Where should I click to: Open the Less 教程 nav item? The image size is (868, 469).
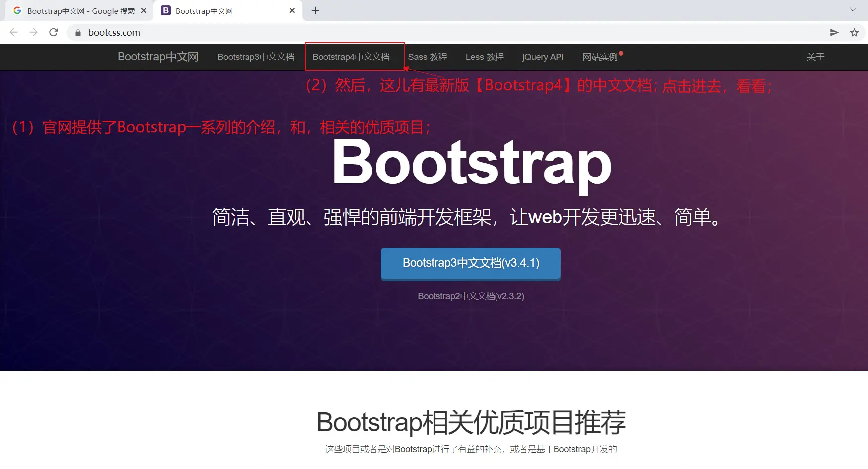tap(485, 57)
